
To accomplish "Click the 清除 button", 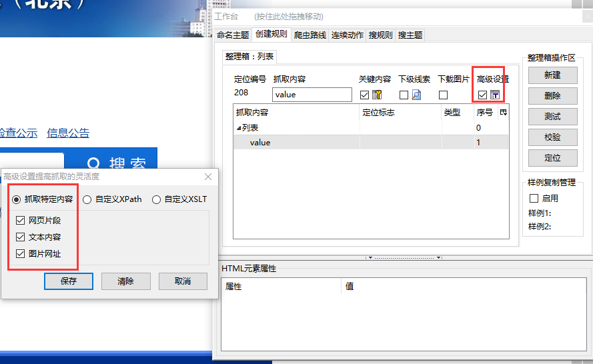I will coord(125,281).
